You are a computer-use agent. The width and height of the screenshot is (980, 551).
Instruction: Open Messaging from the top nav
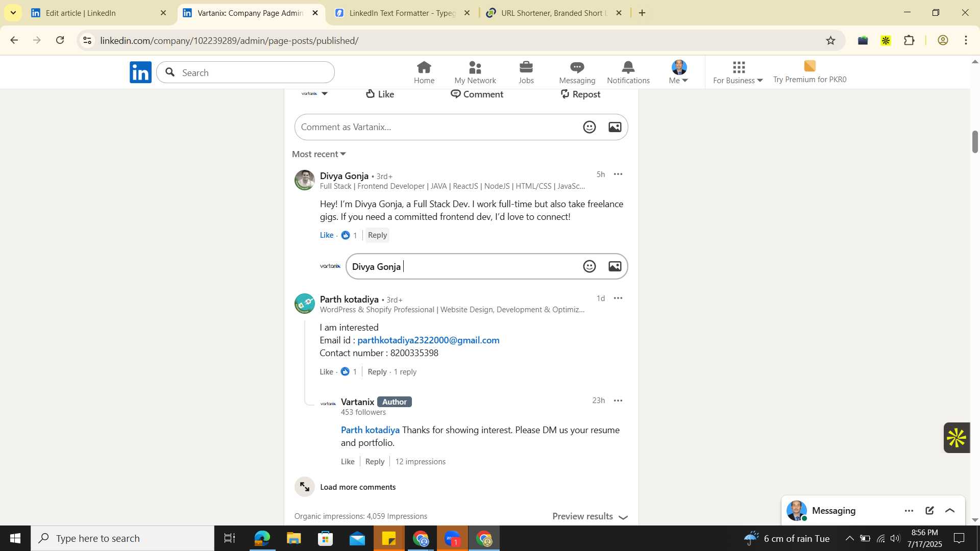577,72
